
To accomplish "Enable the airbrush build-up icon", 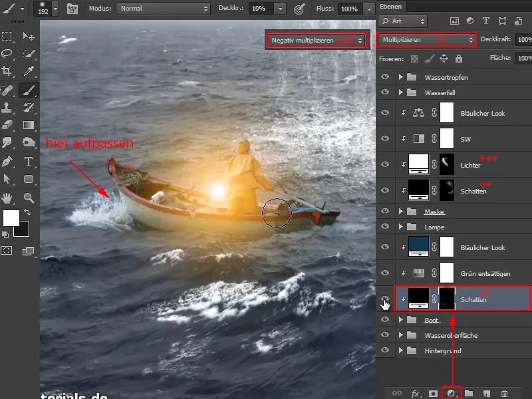I will coord(299,9).
